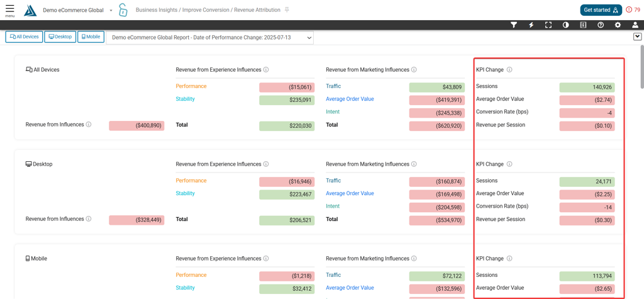Viewport: 644px width, 299px height.
Task: Click the $206,521 Desktop total value
Action: [287, 220]
